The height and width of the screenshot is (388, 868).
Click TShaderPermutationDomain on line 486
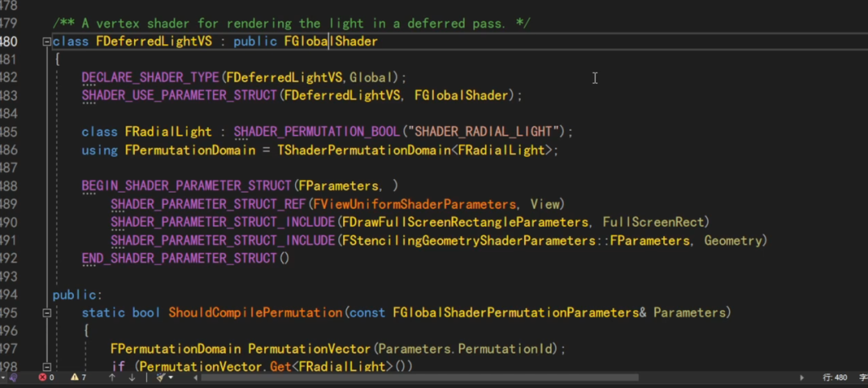click(x=364, y=150)
